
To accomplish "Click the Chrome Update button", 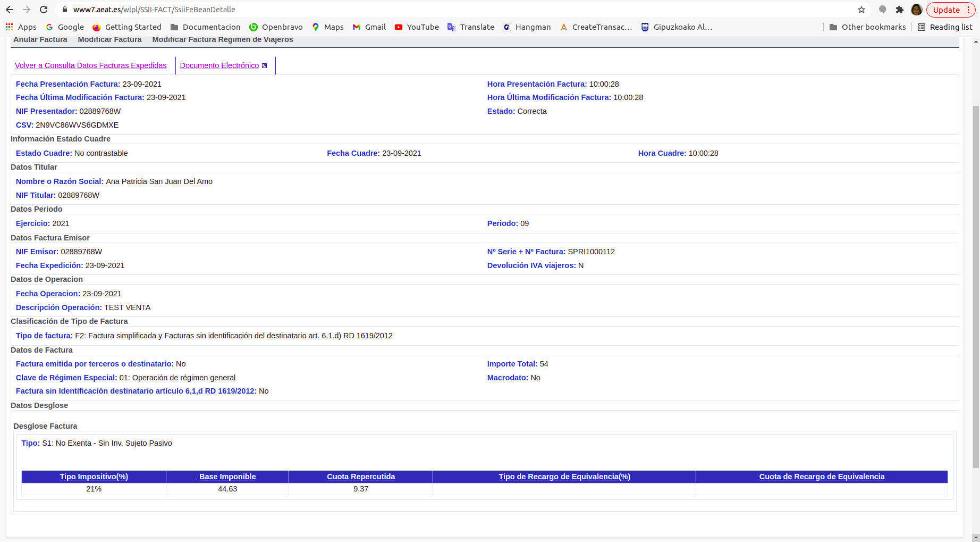I will coord(946,10).
